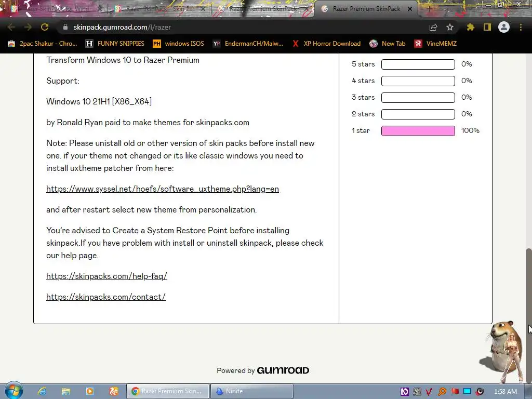Open Windows Media Player on taskbar

click(x=89, y=391)
